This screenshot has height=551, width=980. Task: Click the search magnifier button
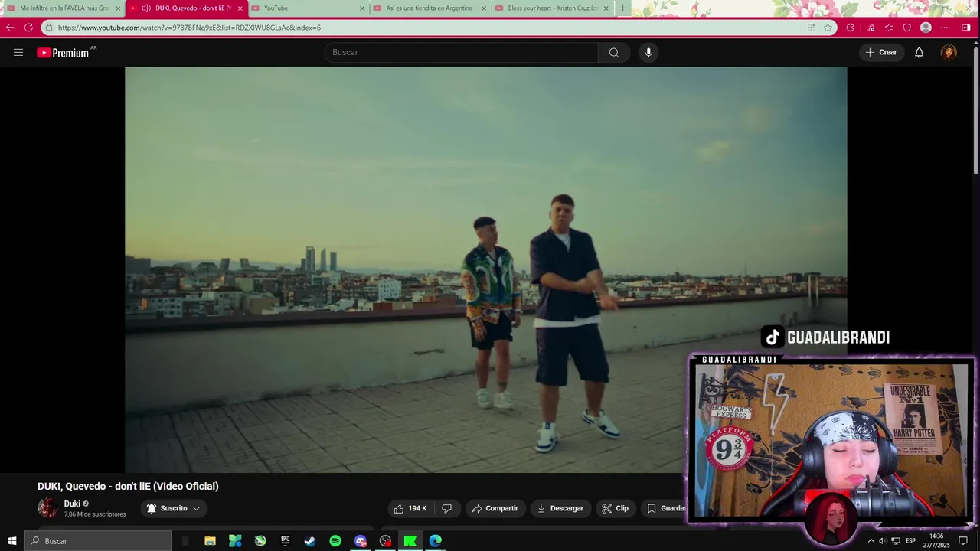614,52
